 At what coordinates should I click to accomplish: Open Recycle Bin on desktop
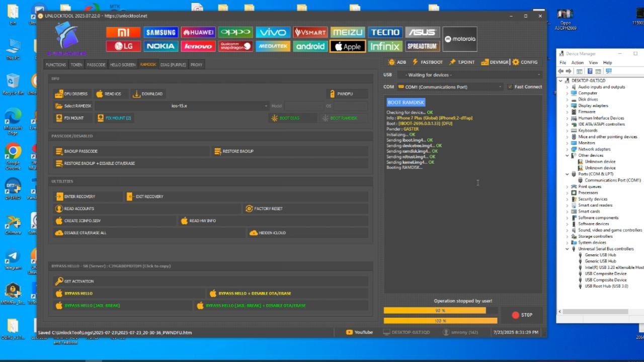[x=13, y=84]
